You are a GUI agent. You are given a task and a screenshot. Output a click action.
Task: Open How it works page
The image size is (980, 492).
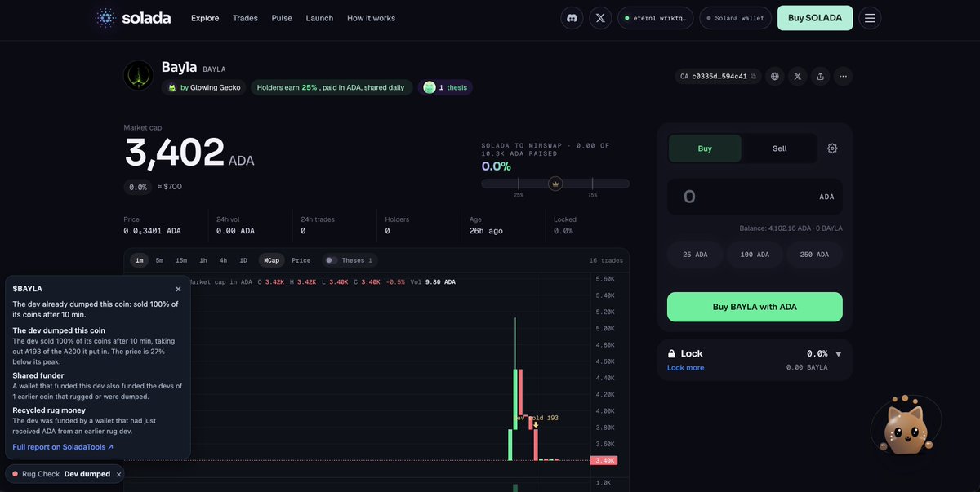point(371,18)
